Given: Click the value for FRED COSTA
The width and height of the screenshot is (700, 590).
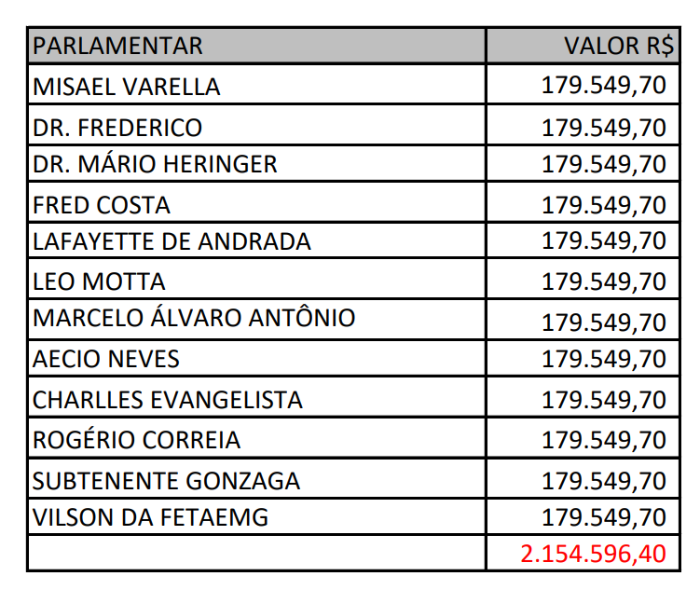Looking at the screenshot, I should (x=604, y=205).
